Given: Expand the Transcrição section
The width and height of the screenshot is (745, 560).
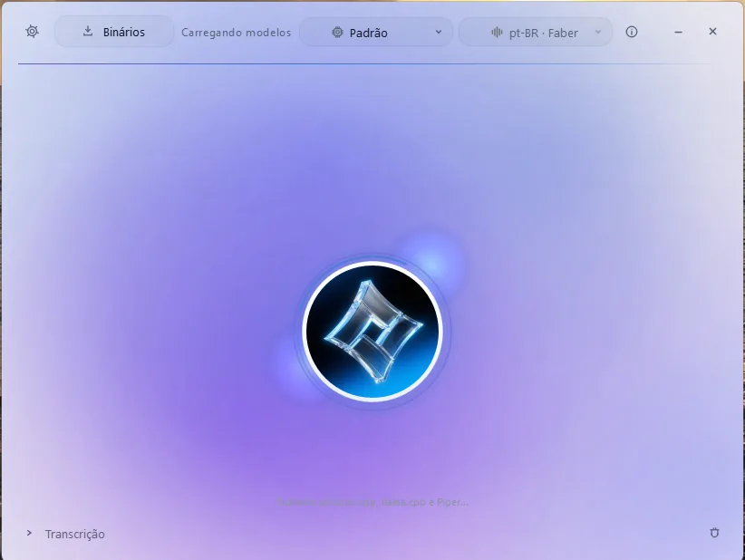Looking at the screenshot, I should (66, 534).
